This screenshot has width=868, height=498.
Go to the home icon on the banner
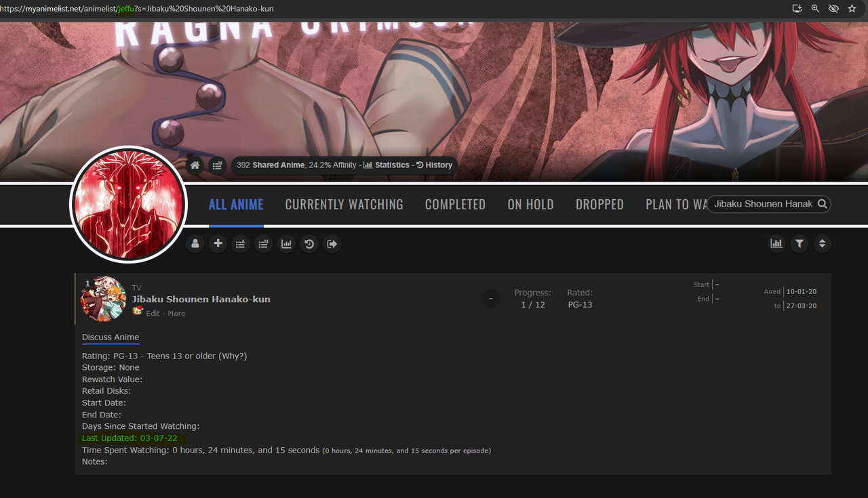(195, 165)
